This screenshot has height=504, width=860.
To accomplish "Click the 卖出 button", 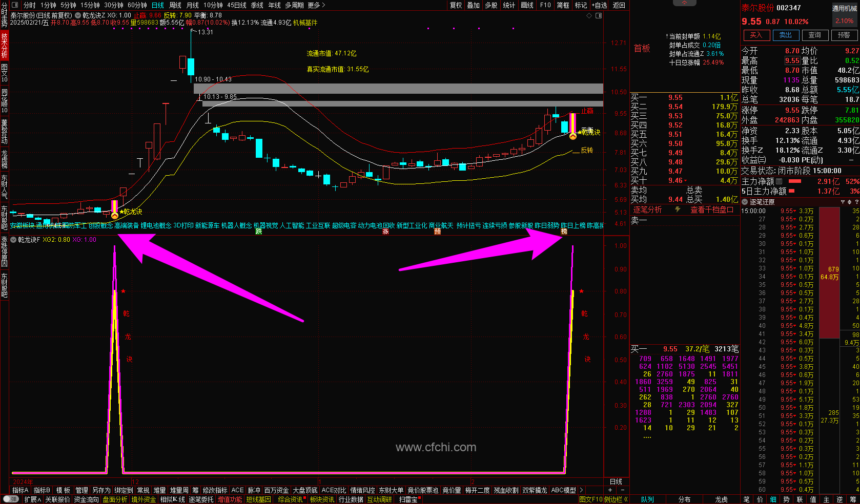I will pyautogui.click(x=786, y=35).
